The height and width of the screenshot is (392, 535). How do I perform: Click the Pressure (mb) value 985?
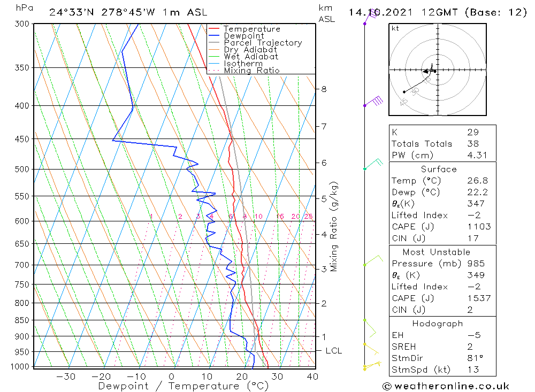tap(476, 263)
